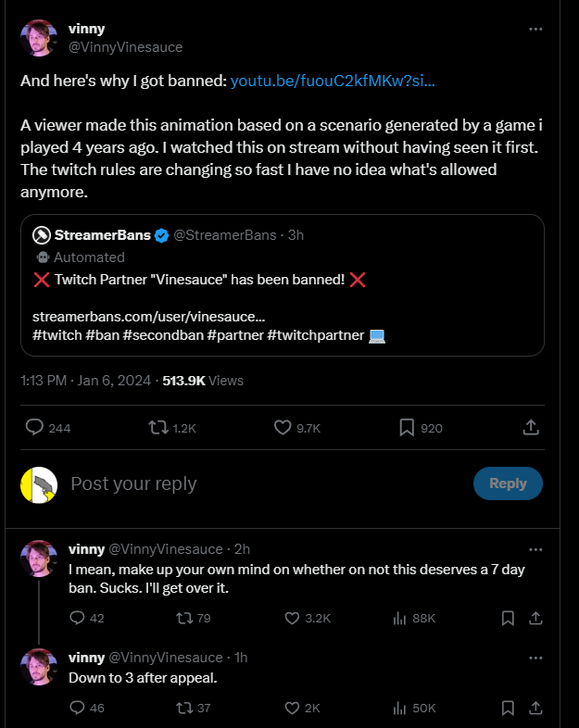Open more options on Down to 3 reply

(535, 658)
